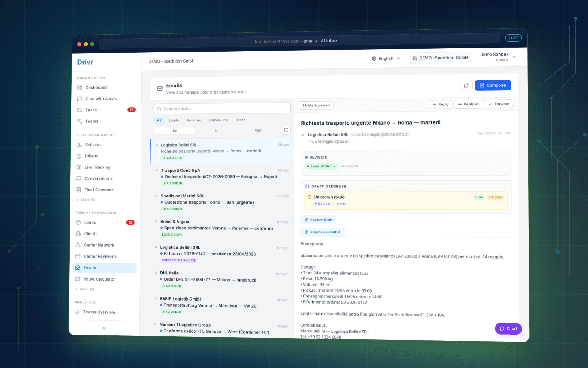This screenshot has height=368, width=588.
Task: Expand More (5) under Fleet Management
Action: (x=86, y=200)
